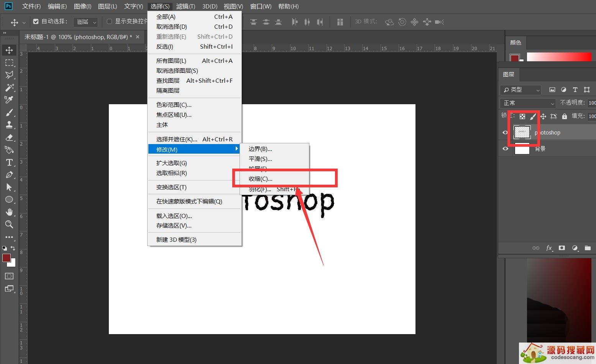Swap foreground and background colors arrow icon
This screenshot has width=596, height=364.
[x=13, y=248]
